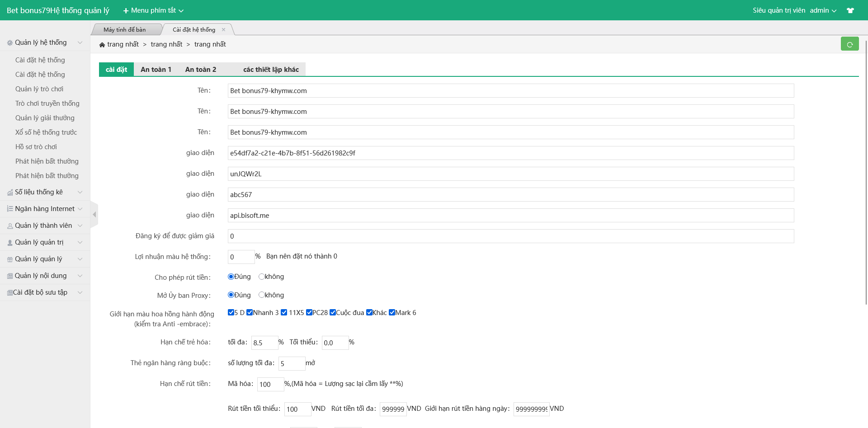
Task: Select không for Cho phép rút tiền
Action: click(261, 277)
